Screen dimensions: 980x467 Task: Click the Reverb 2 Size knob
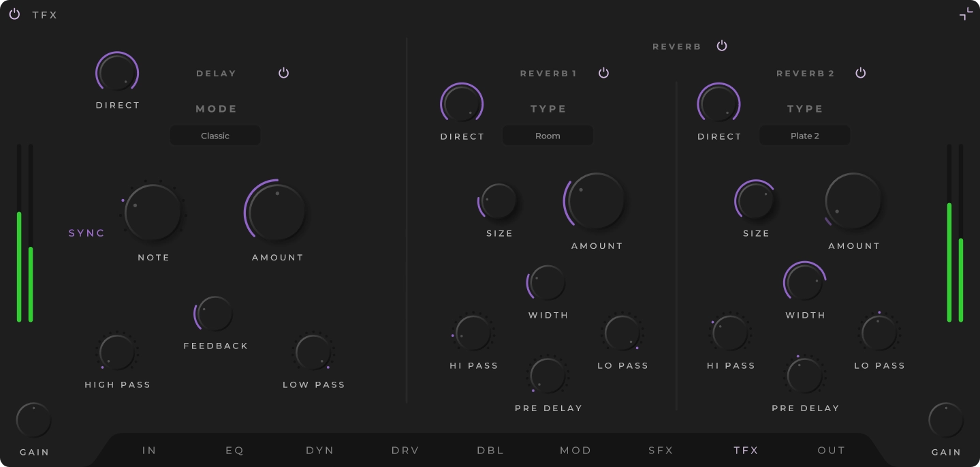tap(756, 202)
